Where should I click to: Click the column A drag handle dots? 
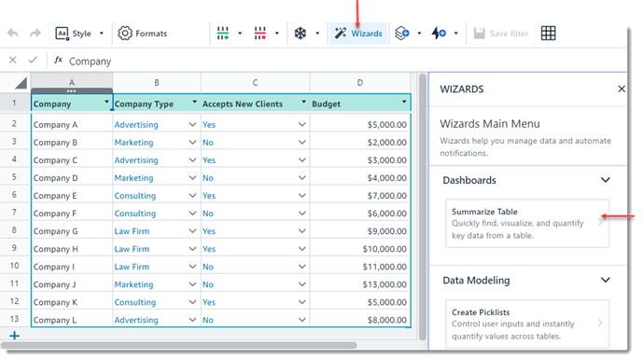click(x=71, y=90)
